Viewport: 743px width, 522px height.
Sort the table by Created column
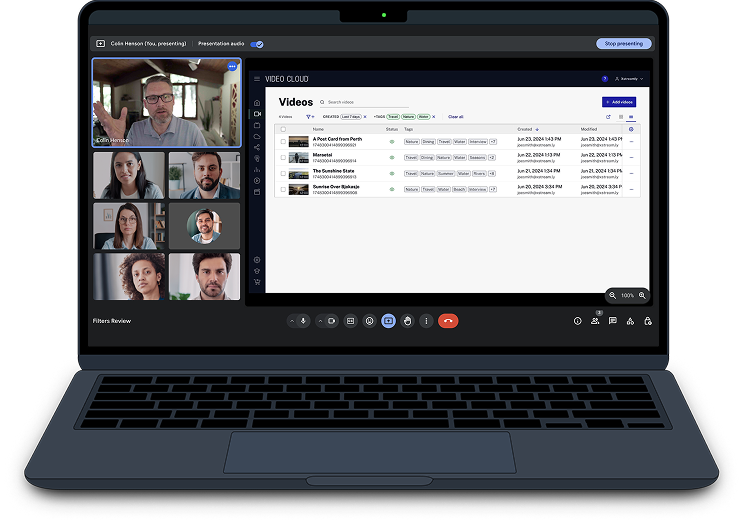coord(528,129)
